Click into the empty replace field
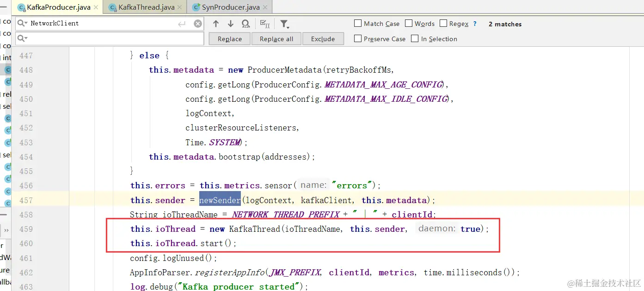The width and height of the screenshot is (644, 291). click(x=110, y=38)
